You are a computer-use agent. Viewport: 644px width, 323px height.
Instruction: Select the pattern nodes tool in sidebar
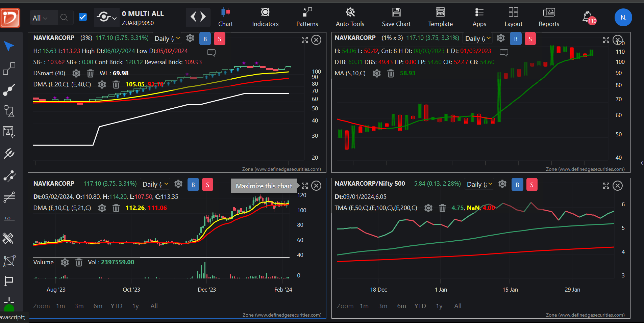(9, 176)
